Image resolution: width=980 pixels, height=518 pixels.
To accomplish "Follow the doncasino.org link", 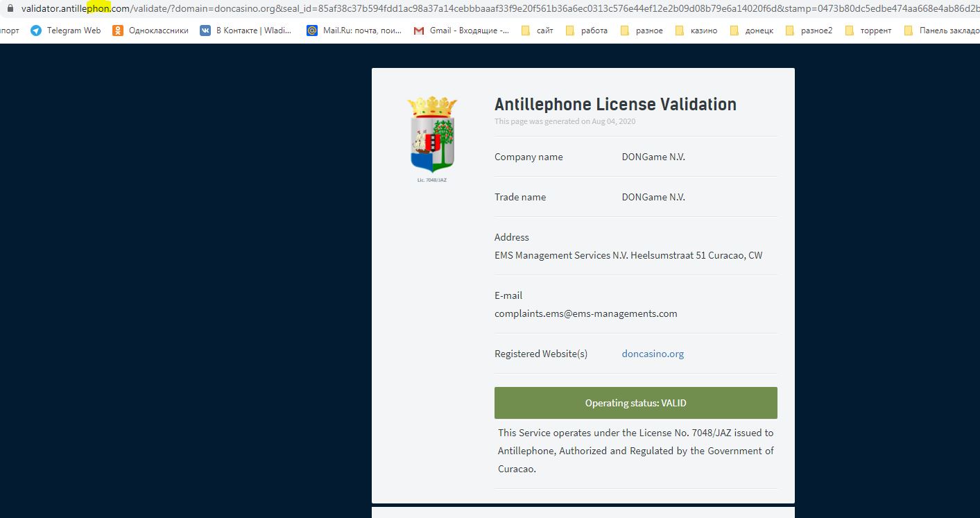I will click(653, 354).
